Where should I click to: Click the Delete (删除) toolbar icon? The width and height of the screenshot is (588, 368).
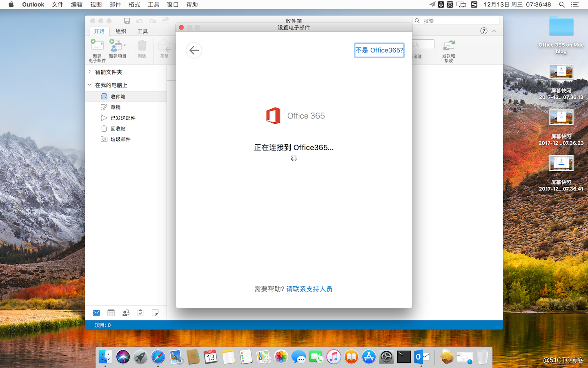pos(142,45)
